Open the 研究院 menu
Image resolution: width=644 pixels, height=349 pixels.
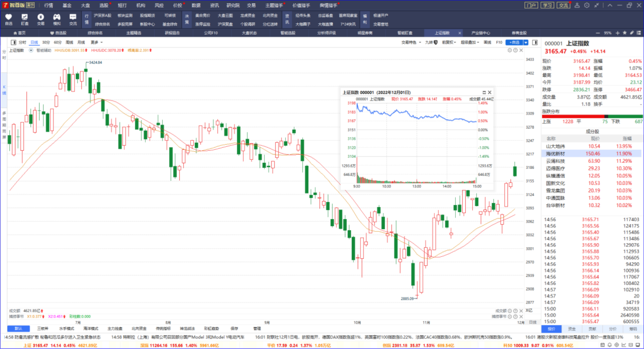pos(233,5)
